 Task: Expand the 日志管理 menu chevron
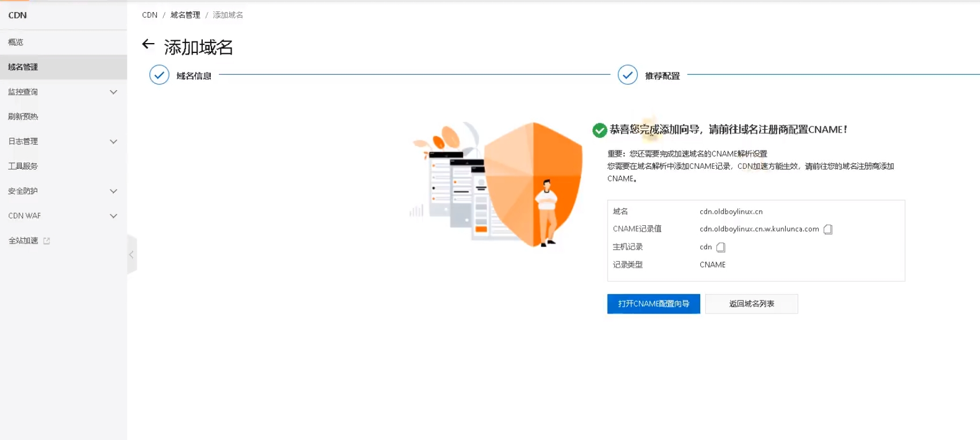point(113,141)
